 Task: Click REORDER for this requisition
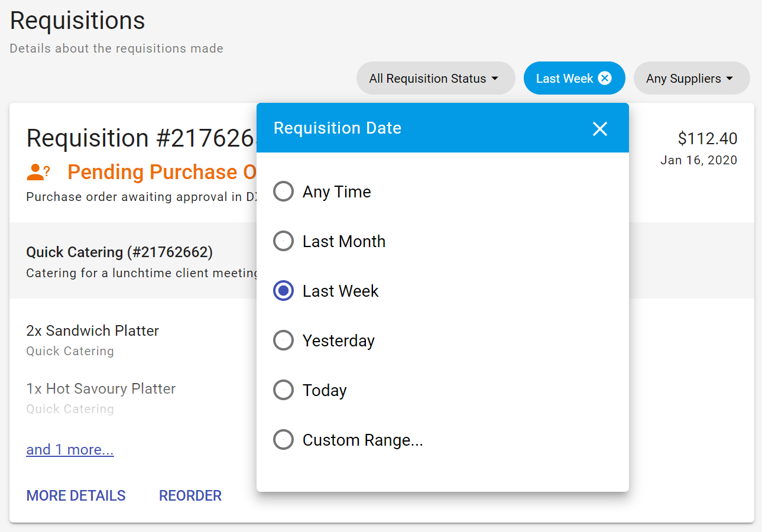point(190,495)
